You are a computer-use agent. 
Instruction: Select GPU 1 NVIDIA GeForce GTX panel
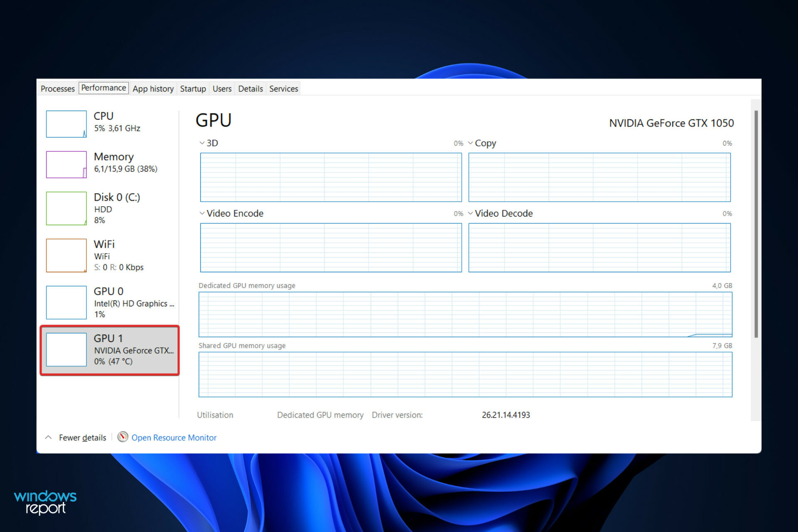click(x=108, y=350)
